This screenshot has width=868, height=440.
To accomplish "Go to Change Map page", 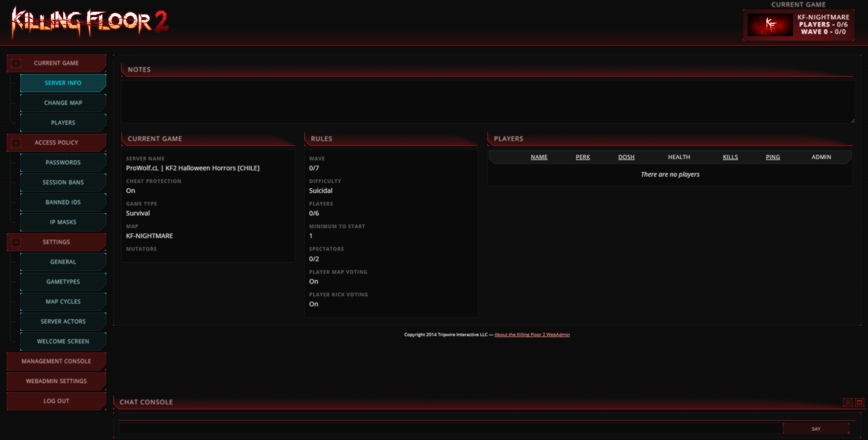I will coord(63,103).
